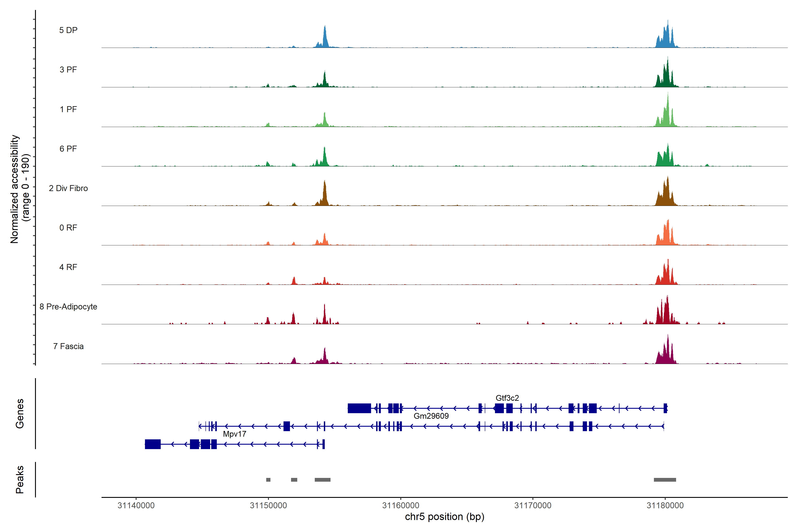Click the widest gray peak near 31154000
This screenshot has width=798, height=532.
pos(322,480)
